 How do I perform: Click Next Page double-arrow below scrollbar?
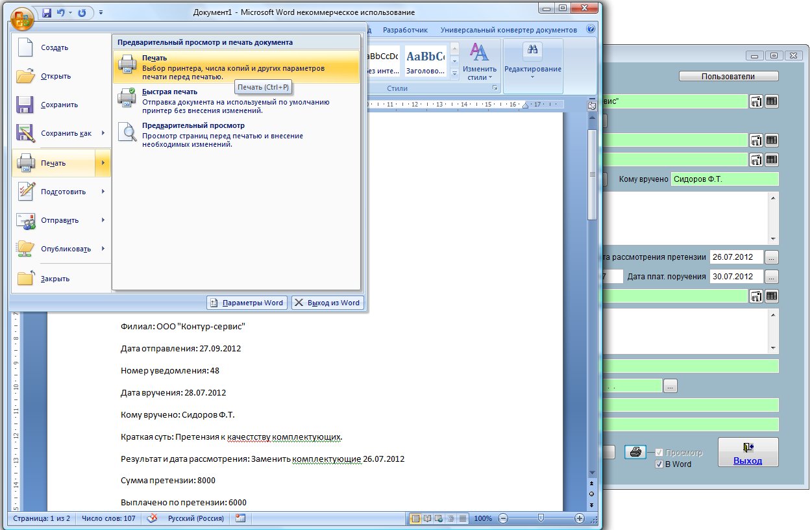592,503
